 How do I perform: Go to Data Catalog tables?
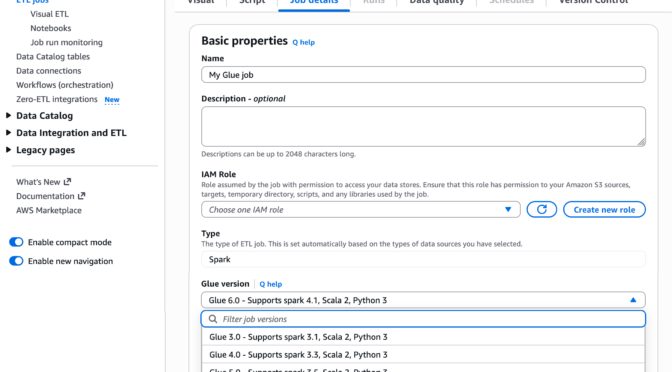pos(53,57)
